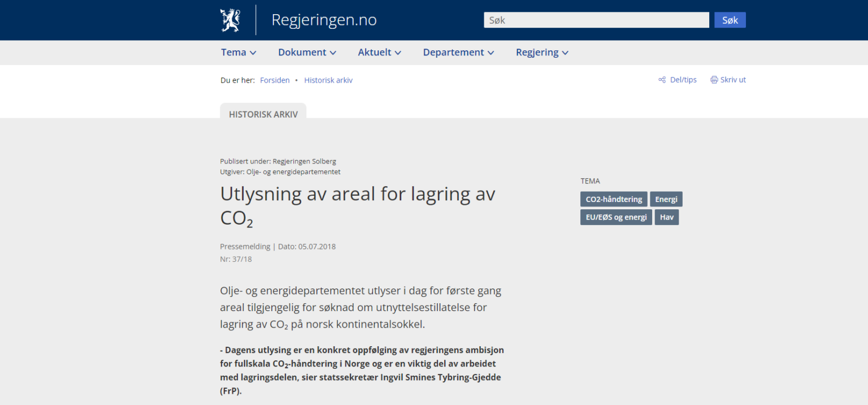The image size is (868, 405).
Task: Click inside the search input field
Action: [x=596, y=19]
